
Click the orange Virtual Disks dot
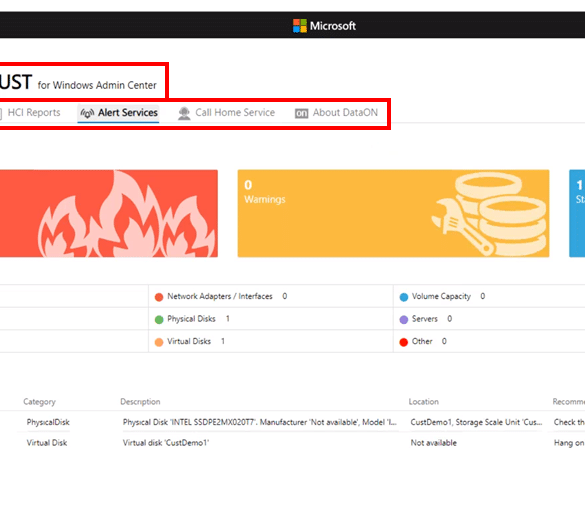coord(159,342)
